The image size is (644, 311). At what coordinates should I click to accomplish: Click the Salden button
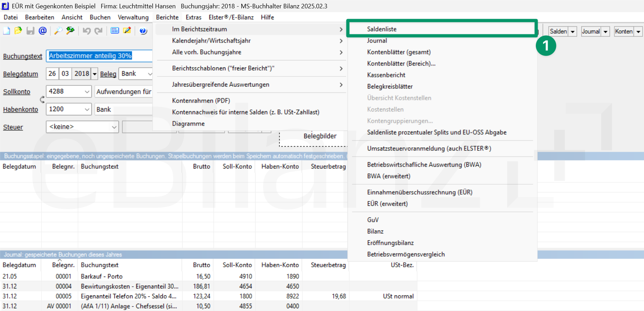tap(558, 32)
